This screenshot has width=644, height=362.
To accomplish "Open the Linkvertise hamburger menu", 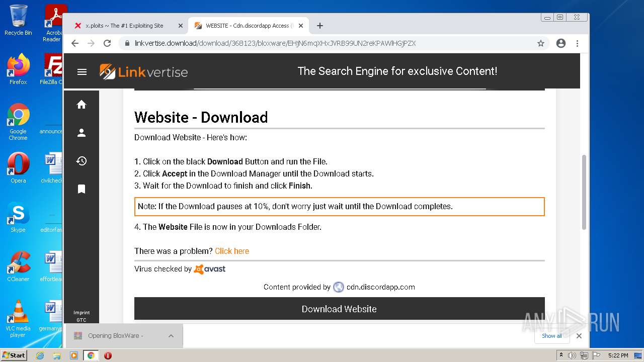I will tap(82, 72).
